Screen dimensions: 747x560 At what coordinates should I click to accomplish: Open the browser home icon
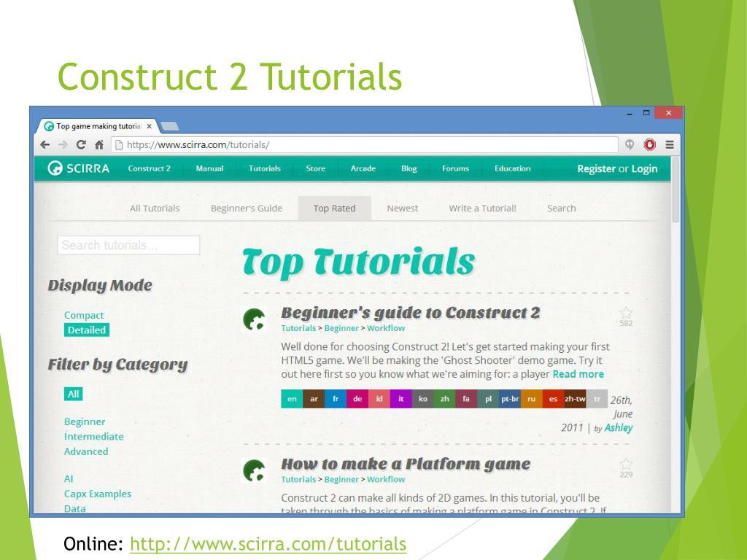99,145
